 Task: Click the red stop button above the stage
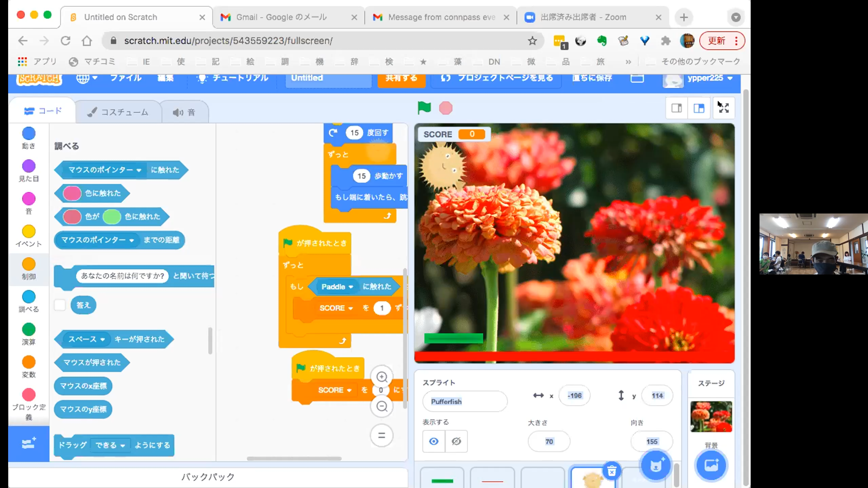pyautogui.click(x=446, y=108)
